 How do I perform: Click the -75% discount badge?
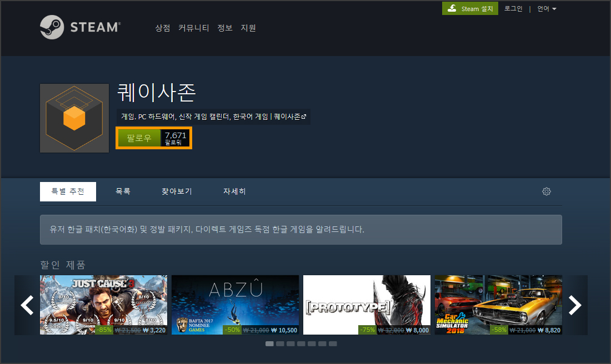point(368,330)
